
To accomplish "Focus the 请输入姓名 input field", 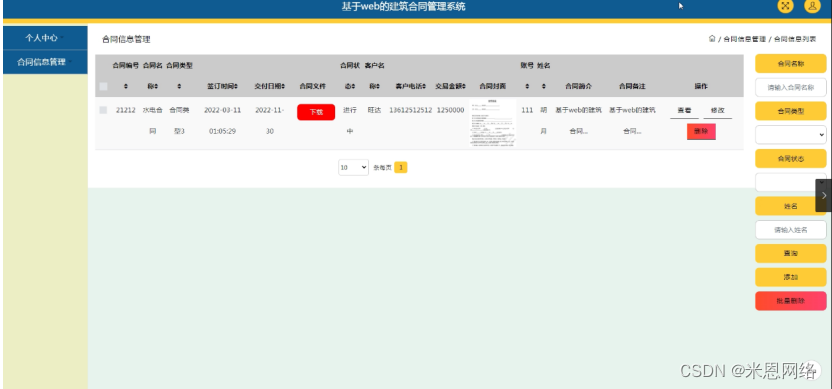I will (x=791, y=230).
